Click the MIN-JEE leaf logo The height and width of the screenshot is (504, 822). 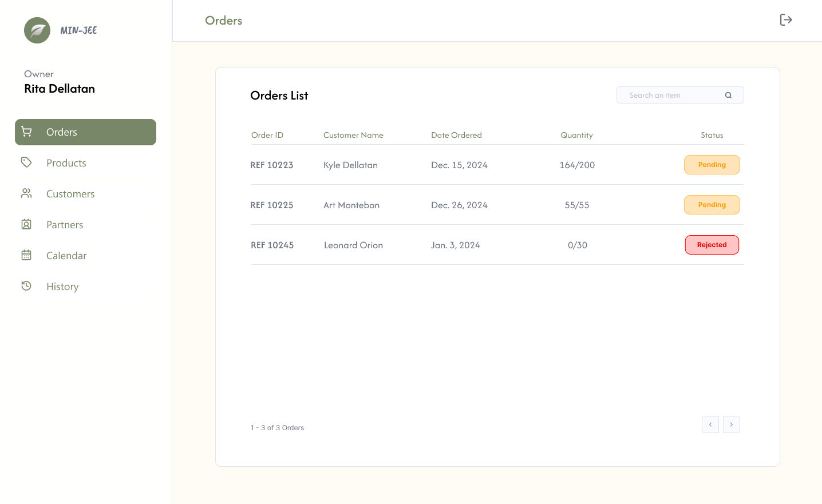[37, 30]
